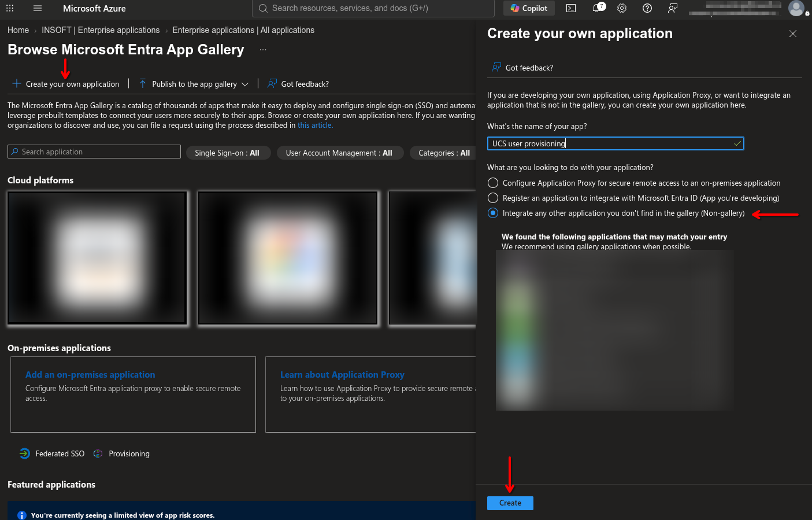This screenshot has width=812, height=520.
Task: Open the help question mark icon
Action: [x=647, y=8]
